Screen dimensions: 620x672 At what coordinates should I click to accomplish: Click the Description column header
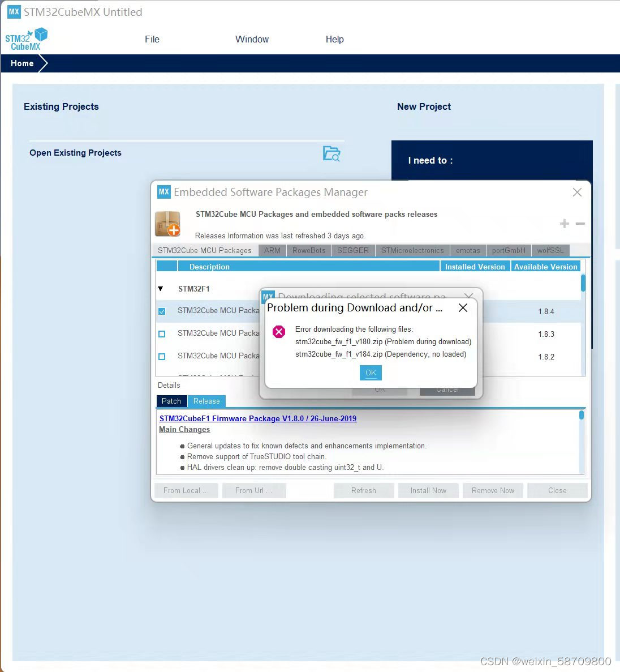[309, 267]
